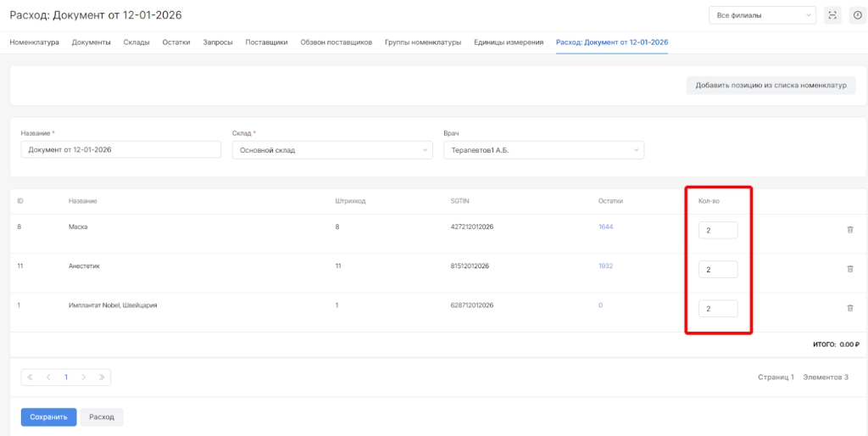Delete the Маска row with trash icon
The width and height of the screenshot is (868, 436).
pyautogui.click(x=850, y=230)
